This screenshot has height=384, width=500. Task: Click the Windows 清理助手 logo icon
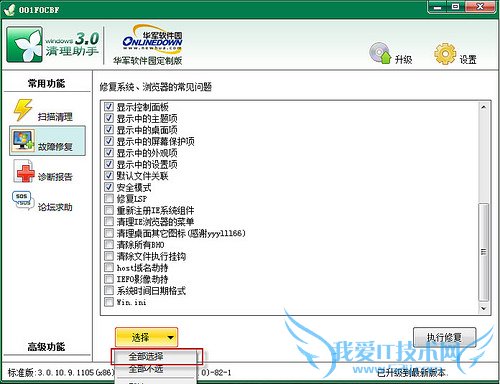click(25, 45)
